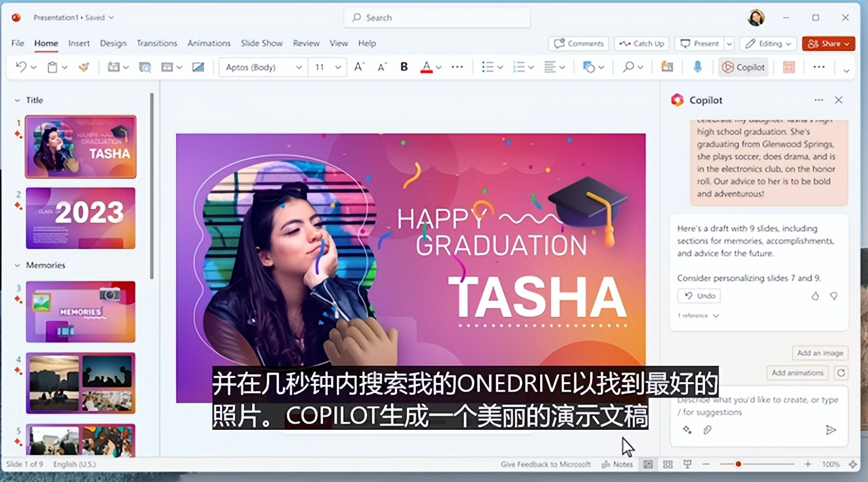Collapse the Memories section in slide panel
This screenshot has height=482, width=868.
[x=17, y=265]
